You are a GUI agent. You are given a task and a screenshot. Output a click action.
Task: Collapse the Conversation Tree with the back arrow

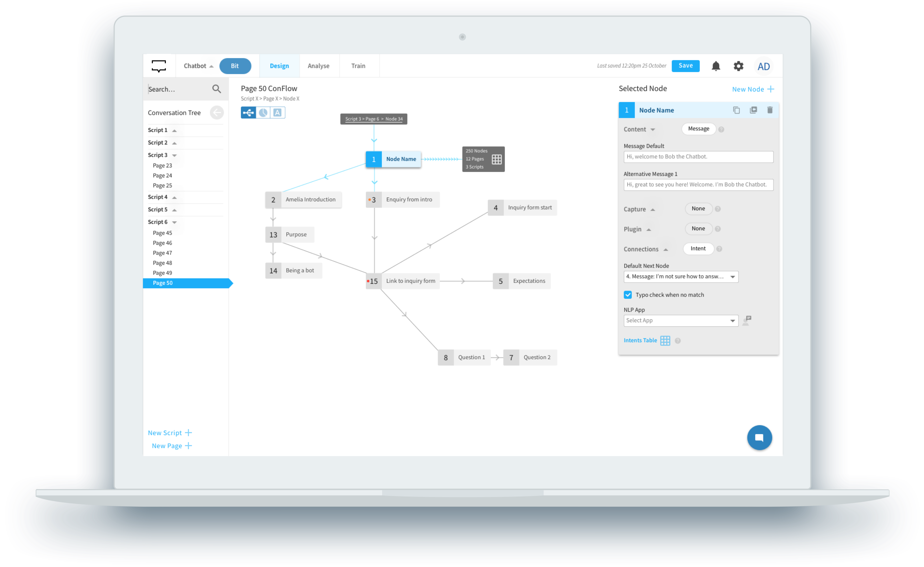coord(217,112)
